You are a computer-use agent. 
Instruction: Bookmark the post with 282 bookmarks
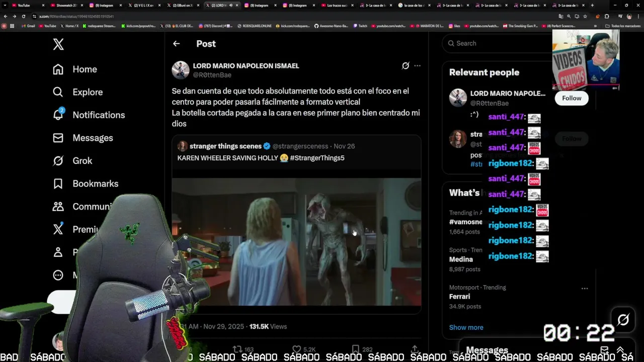362,349
